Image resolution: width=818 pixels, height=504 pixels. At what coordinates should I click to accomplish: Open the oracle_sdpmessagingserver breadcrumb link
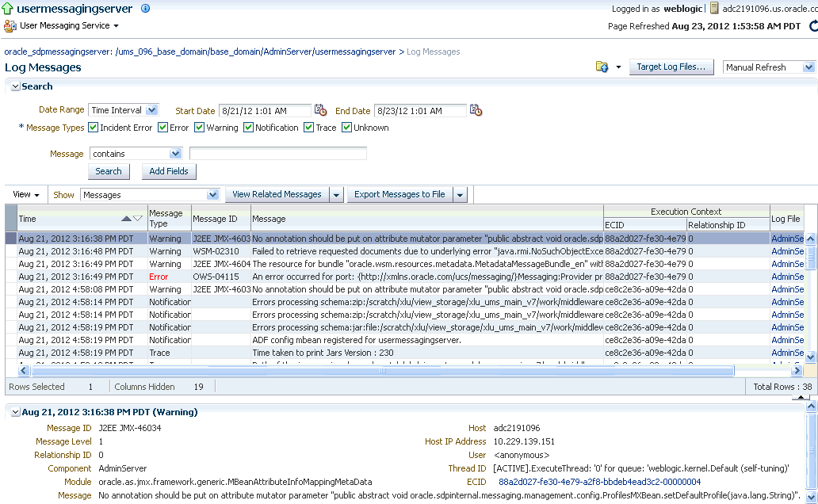tap(200, 52)
